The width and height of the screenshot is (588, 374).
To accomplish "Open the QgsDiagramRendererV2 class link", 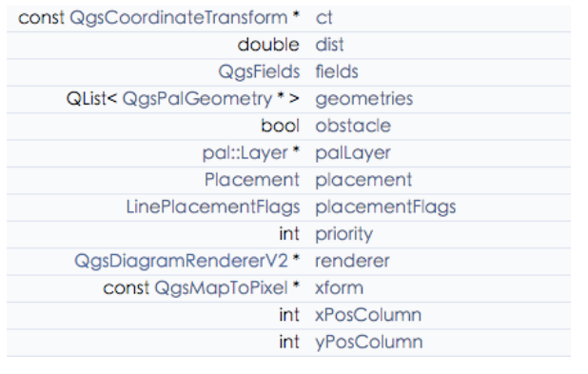I will pyautogui.click(x=181, y=261).
